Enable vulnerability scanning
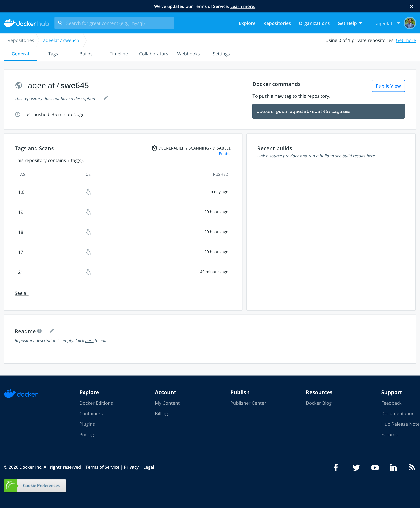 [x=225, y=154]
